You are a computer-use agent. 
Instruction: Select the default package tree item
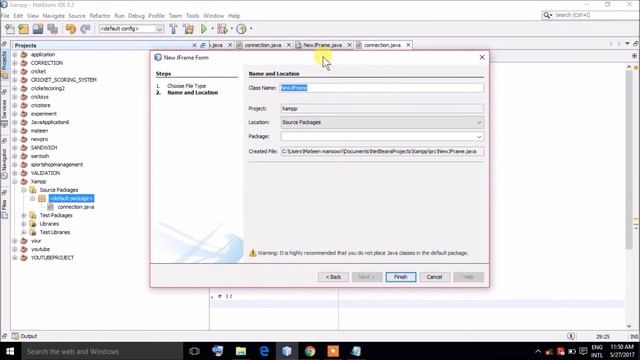tap(71, 198)
